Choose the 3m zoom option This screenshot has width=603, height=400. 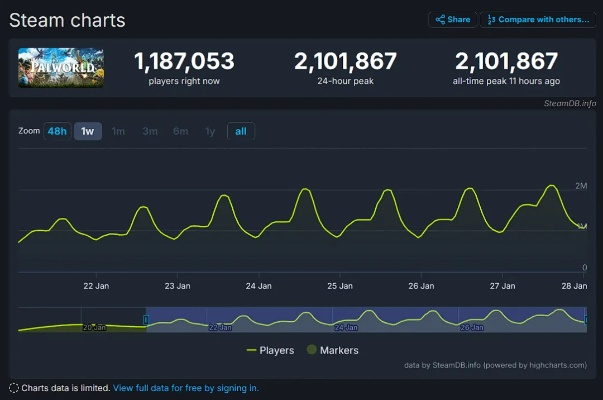tap(149, 132)
